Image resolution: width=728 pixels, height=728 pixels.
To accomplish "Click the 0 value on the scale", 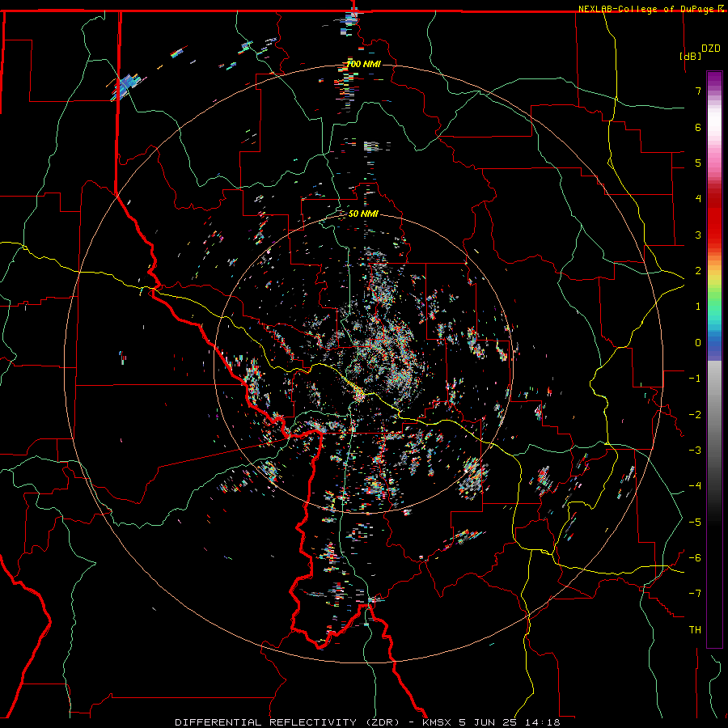I will point(698,343).
